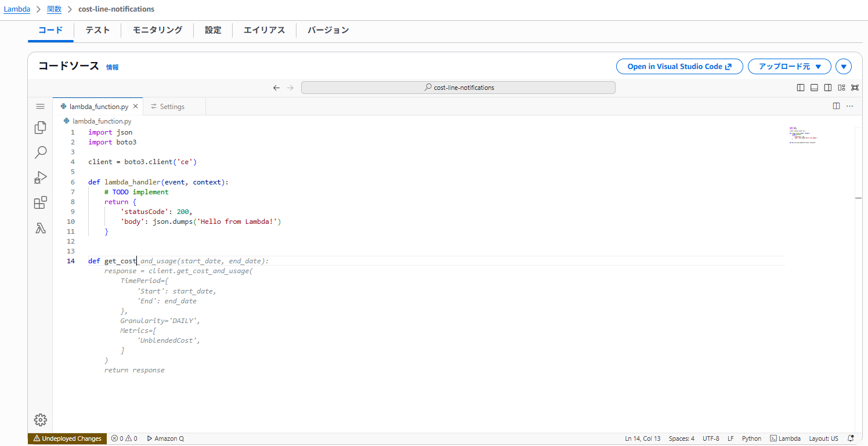Screen dimensions: 868x446
Task: Change end of line LF
Action: tap(730, 438)
